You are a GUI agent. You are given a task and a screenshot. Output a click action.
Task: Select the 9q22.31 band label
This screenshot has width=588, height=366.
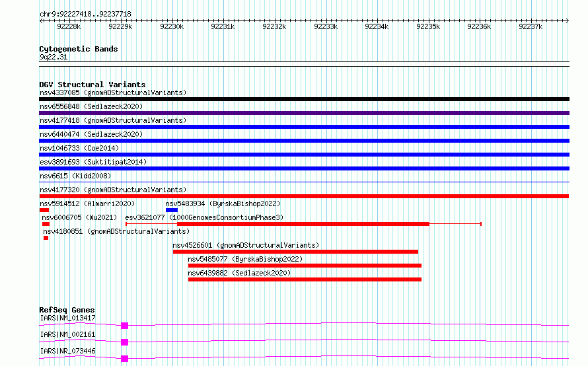click(54, 57)
